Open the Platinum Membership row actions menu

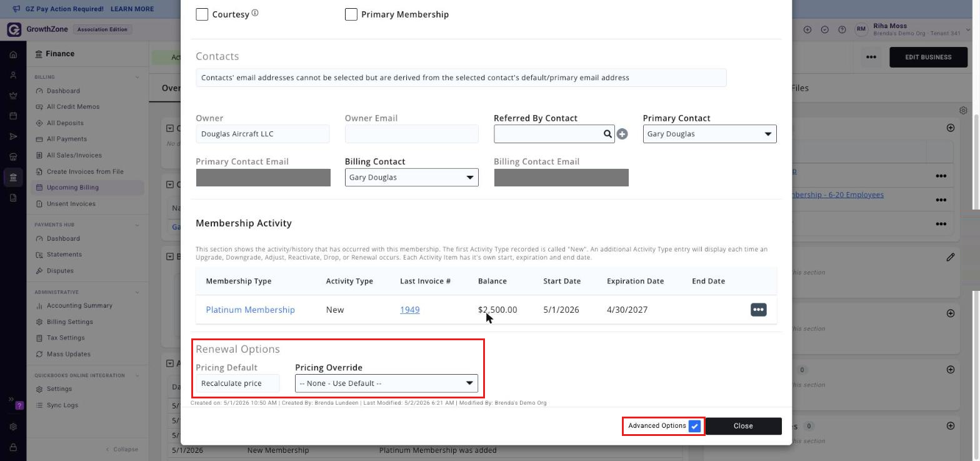[x=758, y=310]
